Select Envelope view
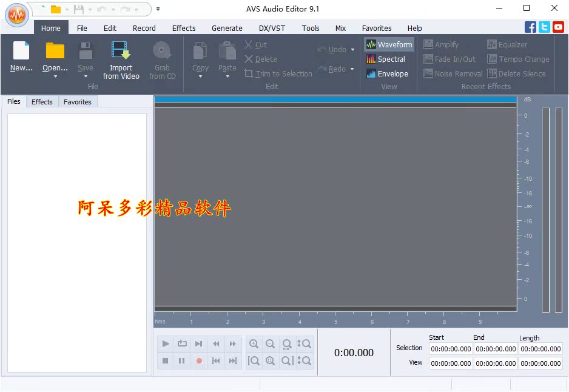This screenshot has height=392, width=569. point(387,73)
